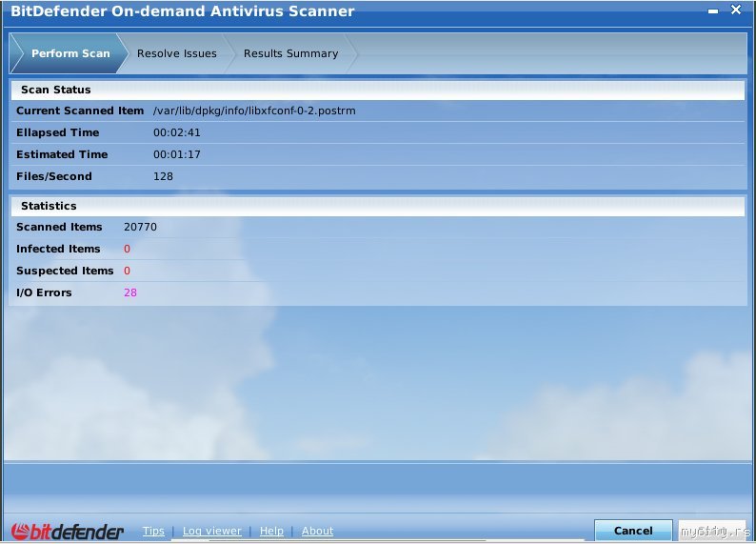The width and height of the screenshot is (756, 544).
Task: Click the Ellapsed Time label
Action: tap(58, 132)
